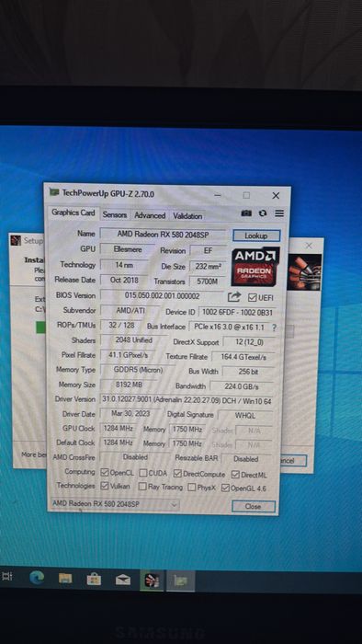
Task: Toggle the OpenCL checkbox
Action: click(x=105, y=472)
